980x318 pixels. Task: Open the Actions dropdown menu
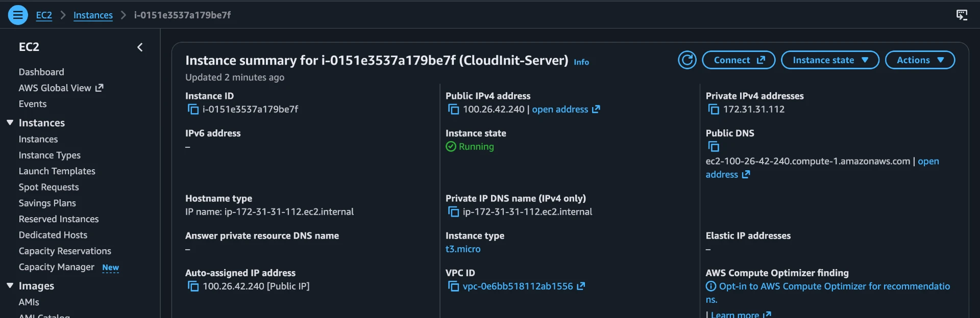click(920, 60)
